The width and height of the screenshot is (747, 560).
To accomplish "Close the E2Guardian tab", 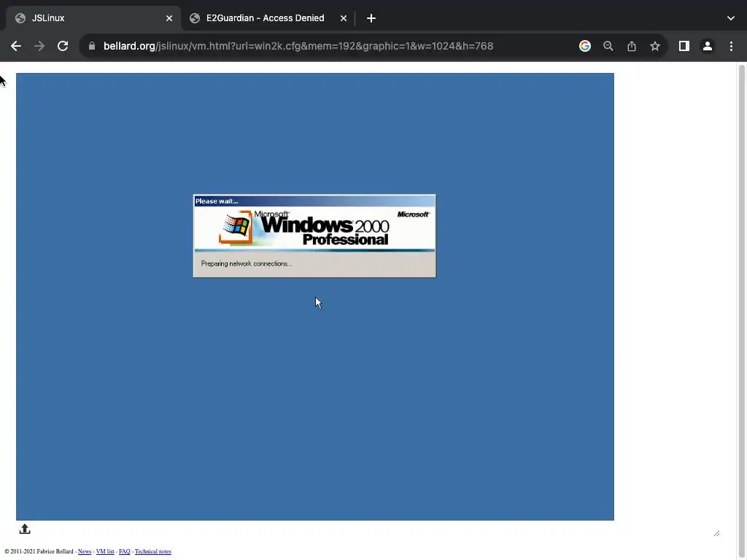I will 343,18.
